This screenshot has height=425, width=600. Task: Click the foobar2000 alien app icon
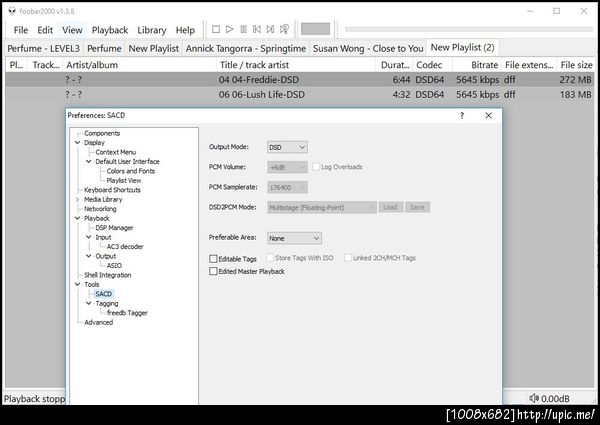[12, 11]
